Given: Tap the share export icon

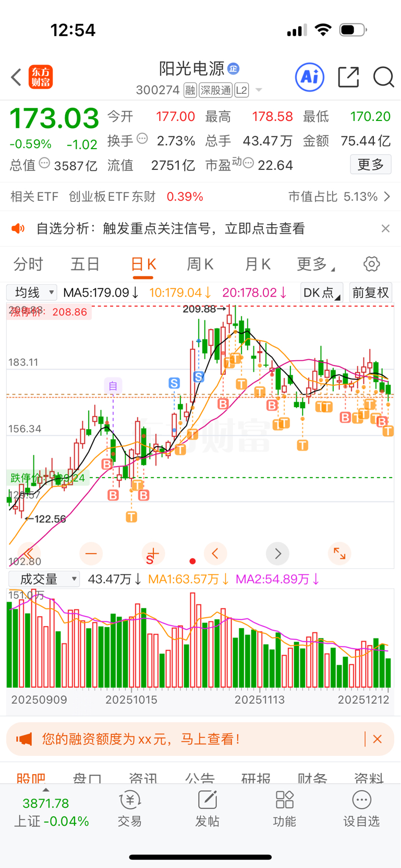Looking at the screenshot, I should 348,77.
